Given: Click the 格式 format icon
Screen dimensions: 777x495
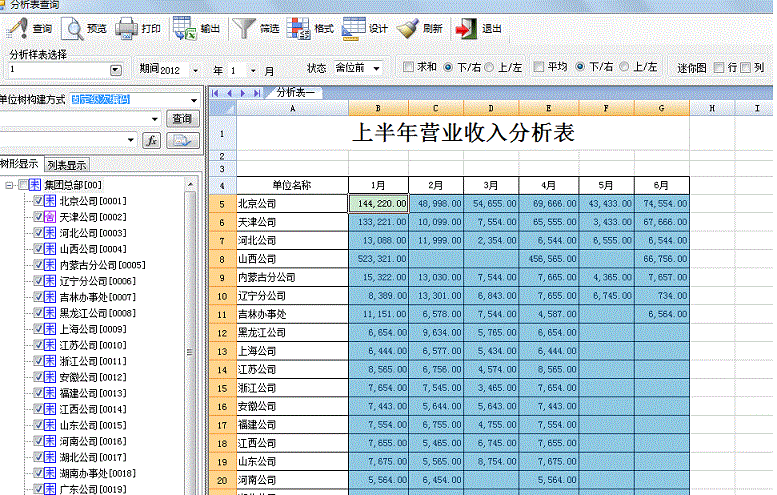Looking at the screenshot, I should [299, 28].
